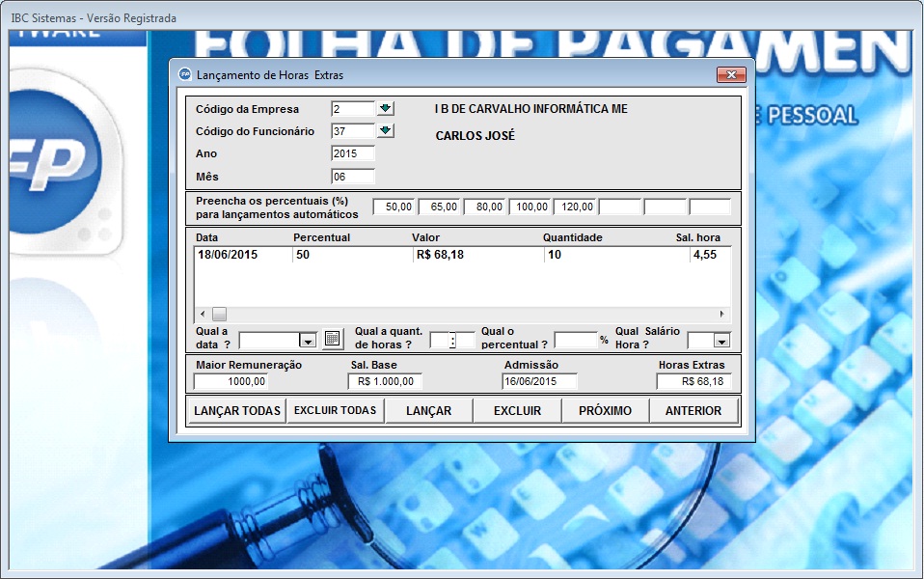Focus the Qual o percentual input
This screenshot has height=579, width=924.
pos(577,341)
